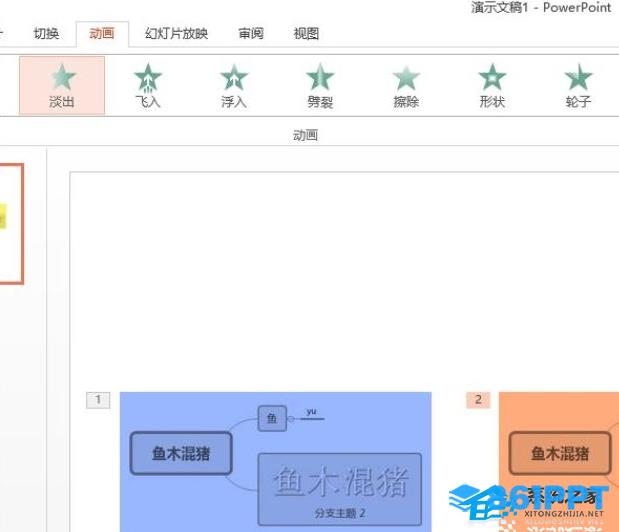This screenshot has width=619, height=532.
Task: Click 鱼木混猪 root node in blue image
Action: point(181,453)
